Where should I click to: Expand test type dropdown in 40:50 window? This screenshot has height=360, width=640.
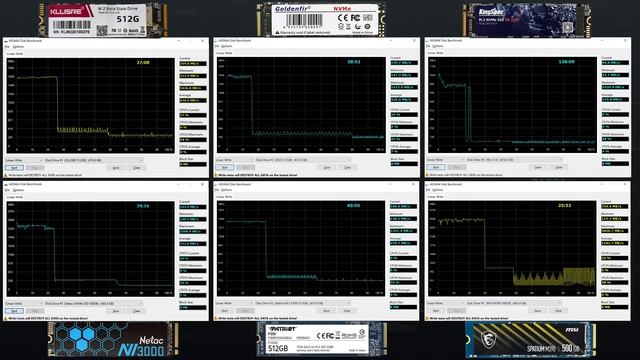point(234,303)
